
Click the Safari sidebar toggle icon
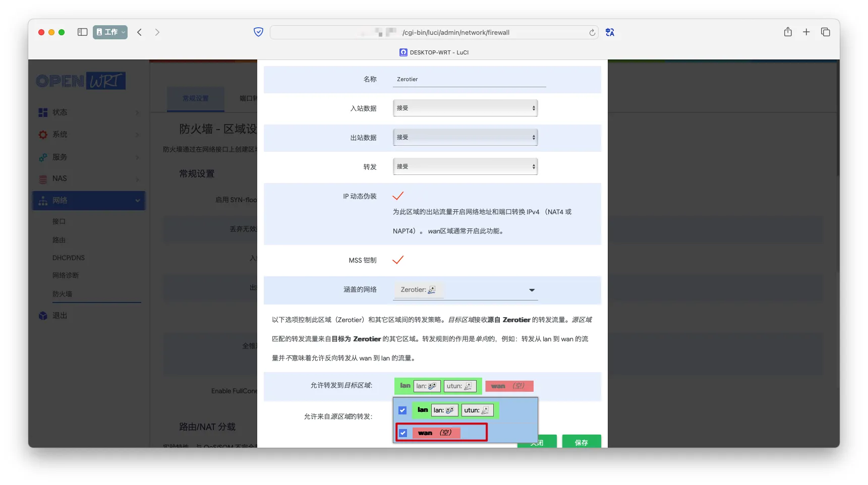[82, 32]
